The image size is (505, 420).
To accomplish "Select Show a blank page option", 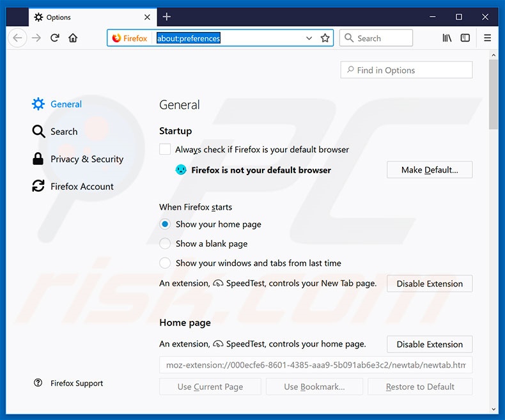I will point(165,244).
